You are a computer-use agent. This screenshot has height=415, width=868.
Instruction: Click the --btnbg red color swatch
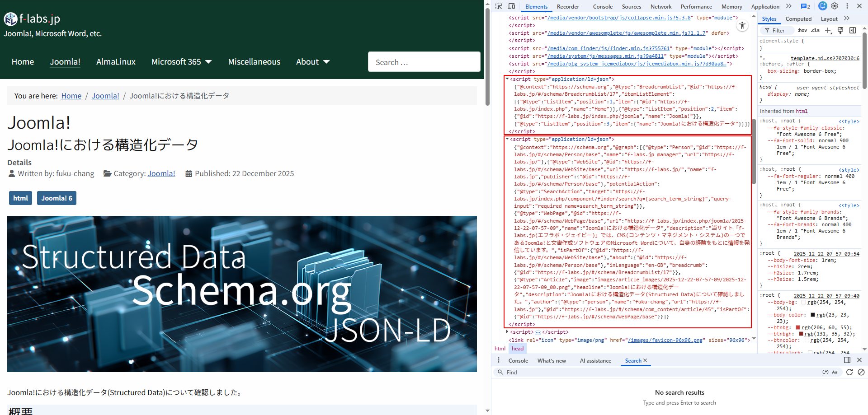[798, 327]
